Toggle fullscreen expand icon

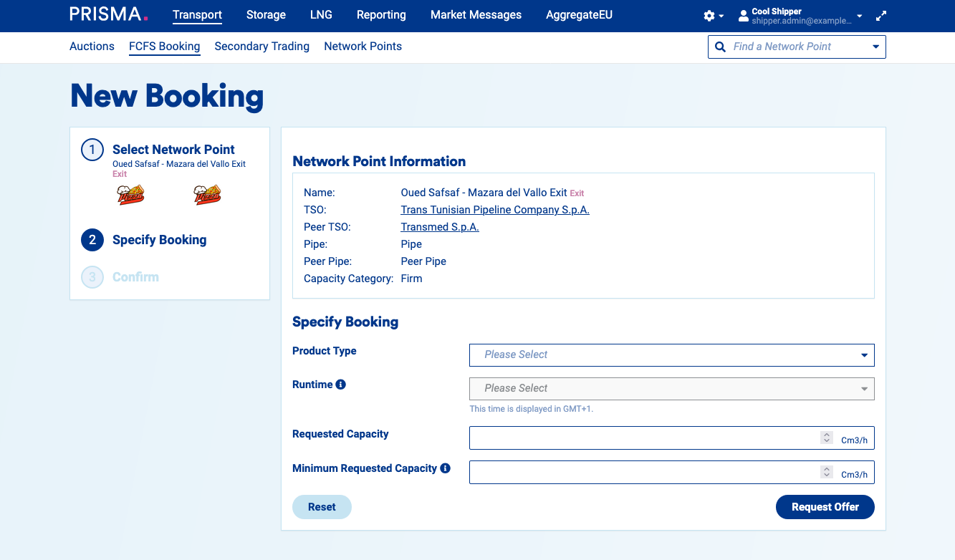tap(881, 16)
